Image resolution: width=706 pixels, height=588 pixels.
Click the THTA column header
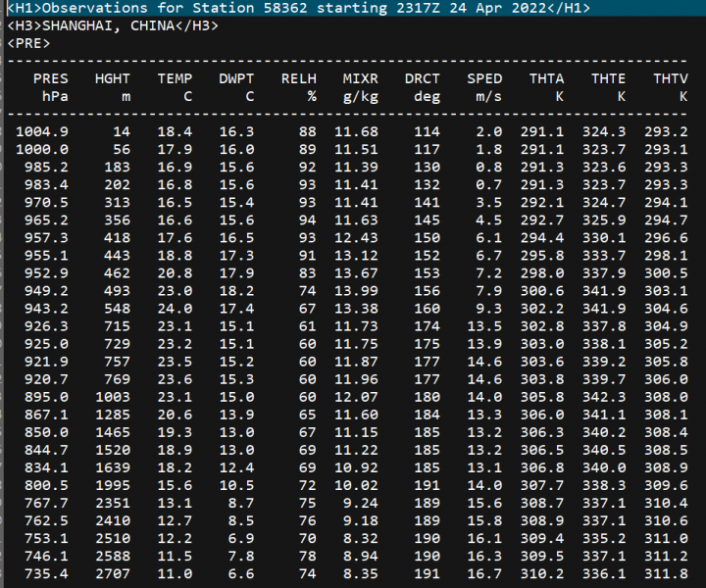[x=546, y=78]
